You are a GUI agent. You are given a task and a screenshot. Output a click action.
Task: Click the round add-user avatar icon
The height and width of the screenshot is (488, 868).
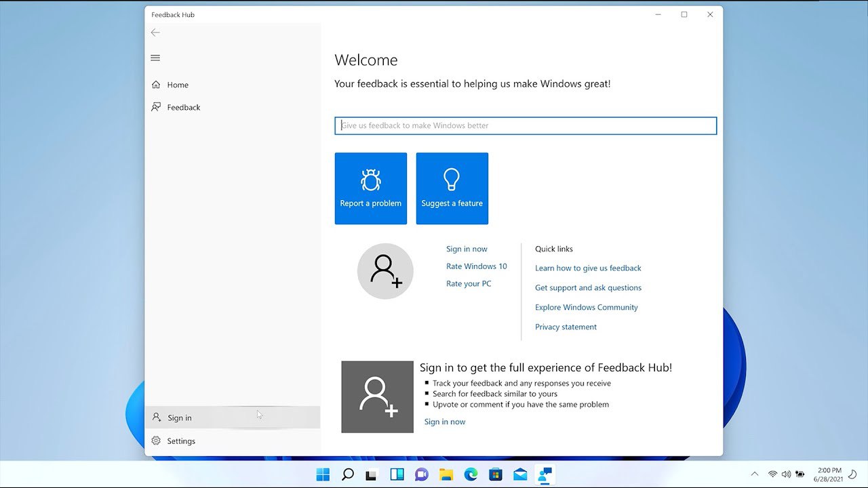385,271
